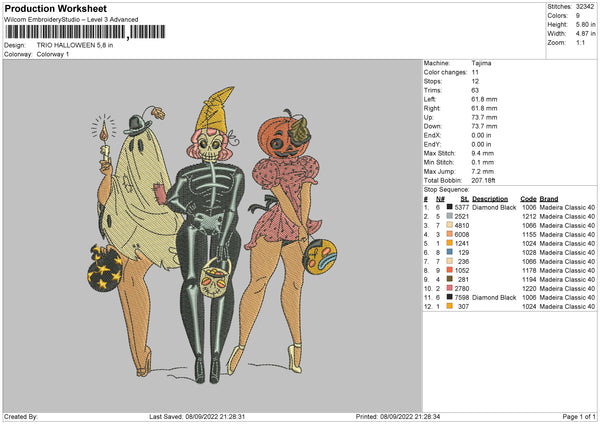Click the 'Left:' label

pos(430,99)
